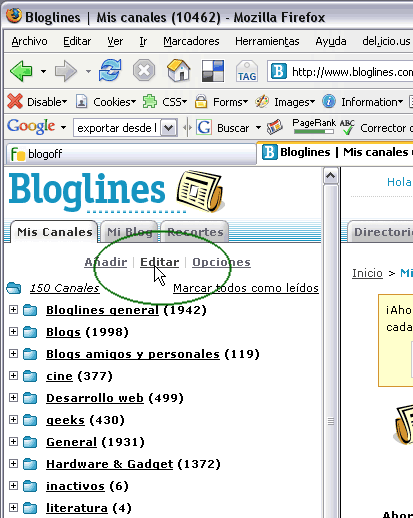This screenshot has height=518, width=413.
Task: Expand Blogs amigos y personales folder
Action: (x=13, y=353)
